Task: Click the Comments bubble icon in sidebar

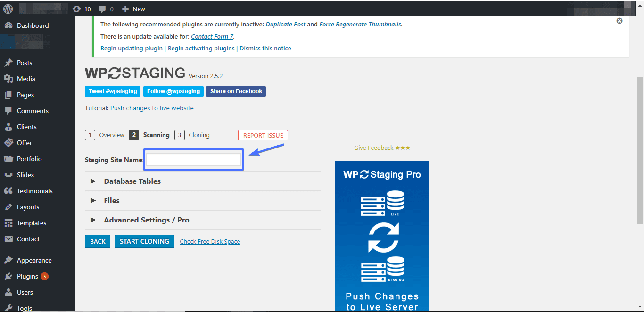Action: pos(8,111)
